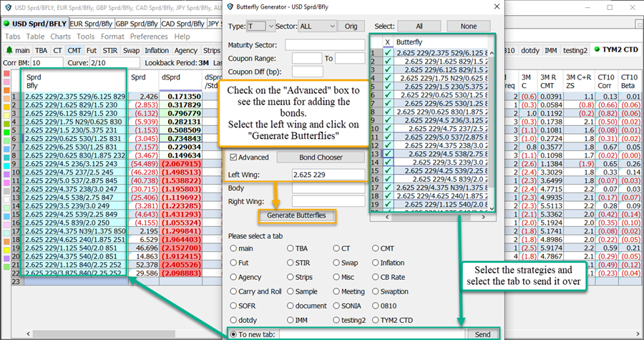This screenshot has height=340, width=644.
Task: Uncheck butterfly row 19 checkmark in generator list
Action: [x=388, y=204]
